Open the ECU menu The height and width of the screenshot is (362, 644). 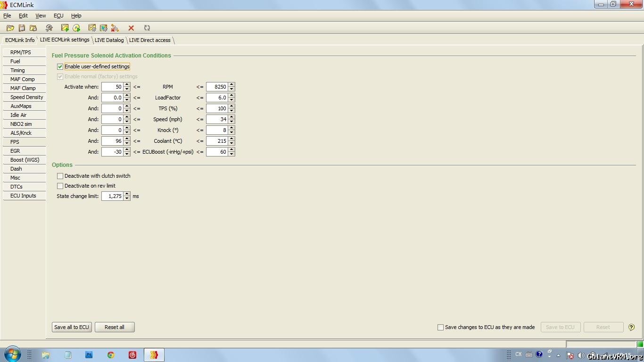[58, 16]
